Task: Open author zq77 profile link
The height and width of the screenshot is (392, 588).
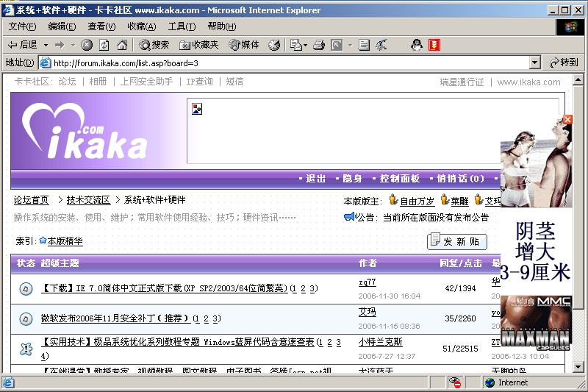Action: 367,282
